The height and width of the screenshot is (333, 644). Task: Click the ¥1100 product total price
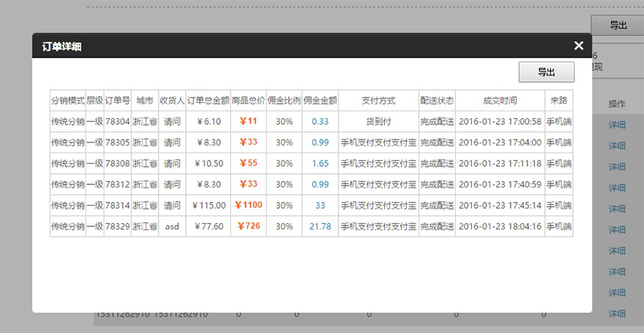[x=248, y=205]
